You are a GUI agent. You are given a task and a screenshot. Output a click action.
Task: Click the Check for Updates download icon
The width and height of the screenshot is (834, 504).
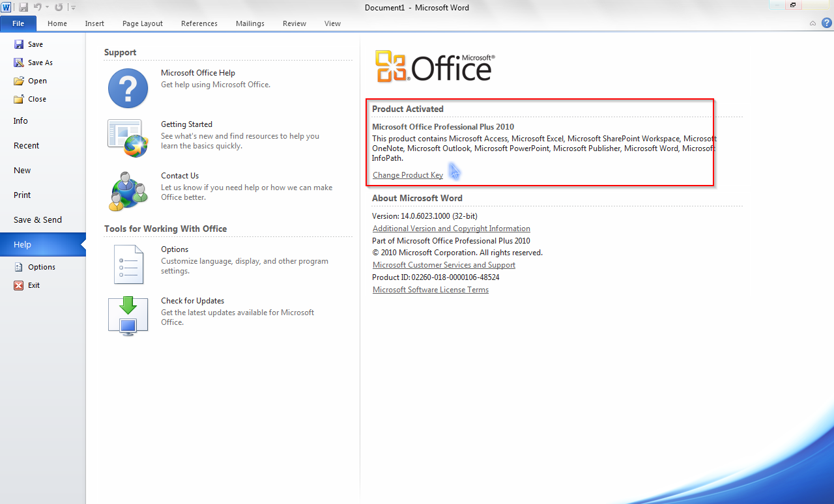point(128,316)
